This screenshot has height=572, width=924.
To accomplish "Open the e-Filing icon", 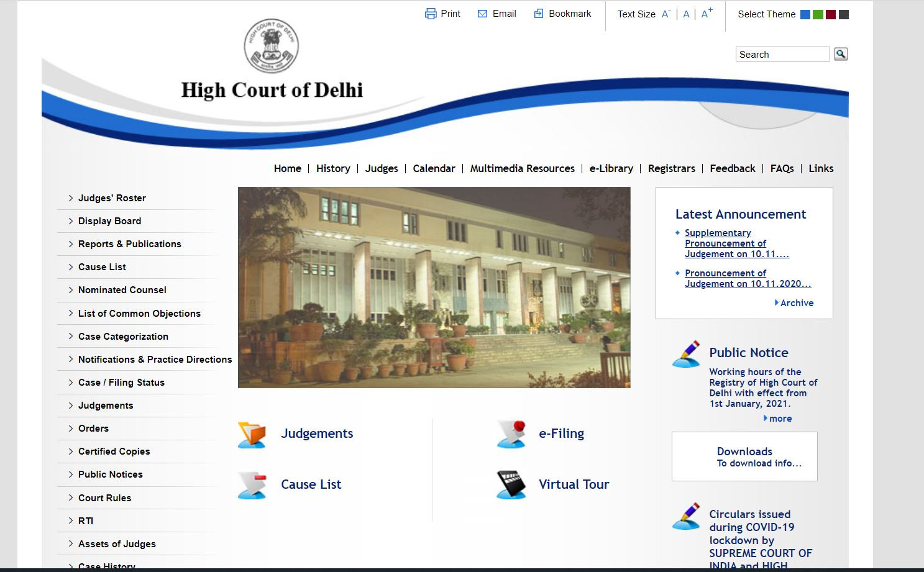I will pyautogui.click(x=511, y=434).
